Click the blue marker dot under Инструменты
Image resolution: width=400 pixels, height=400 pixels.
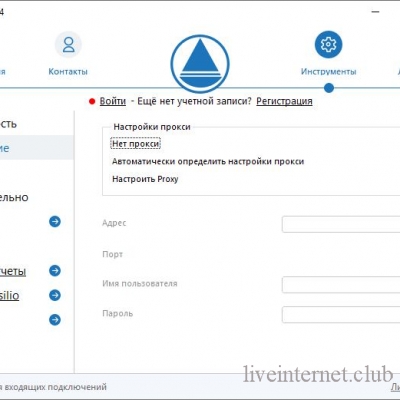pos(329,88)
